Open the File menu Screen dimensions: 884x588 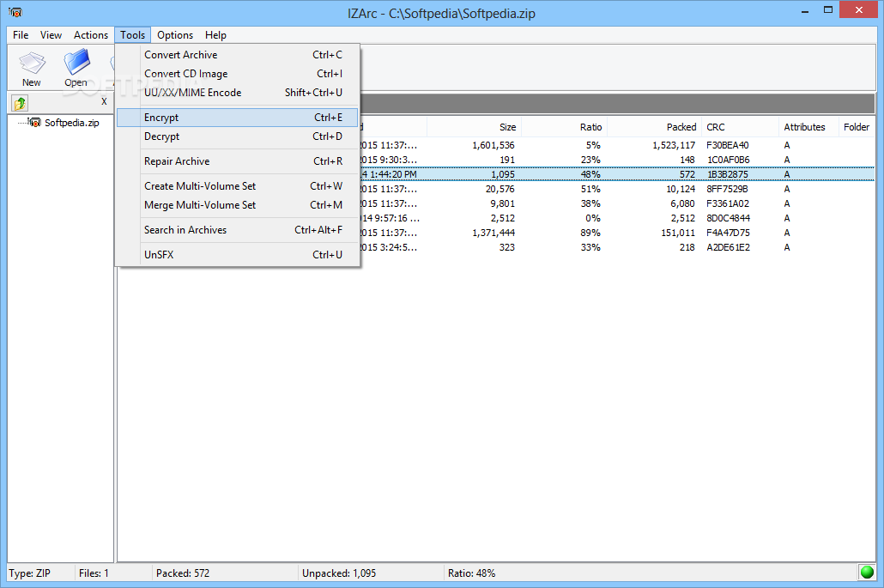[21, 35]
